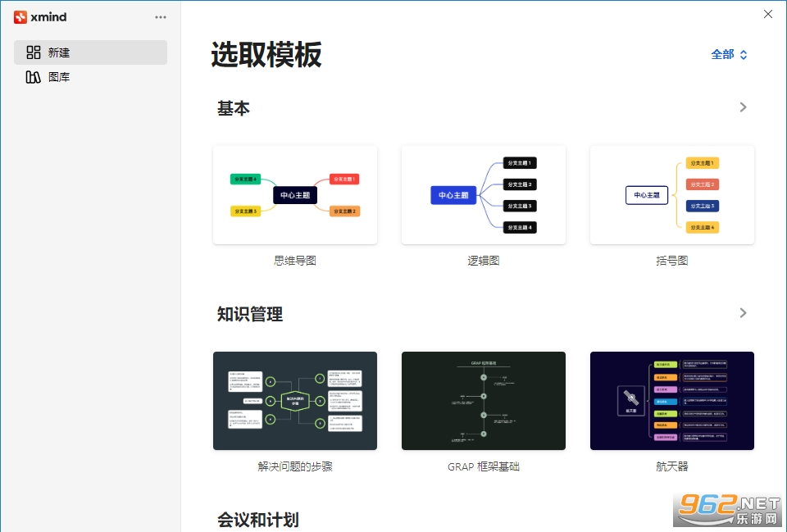The height and width of the screenshot is (532, 787).
Task: Expand the 基本 section with its chevron
Action: tap(744, 107)
